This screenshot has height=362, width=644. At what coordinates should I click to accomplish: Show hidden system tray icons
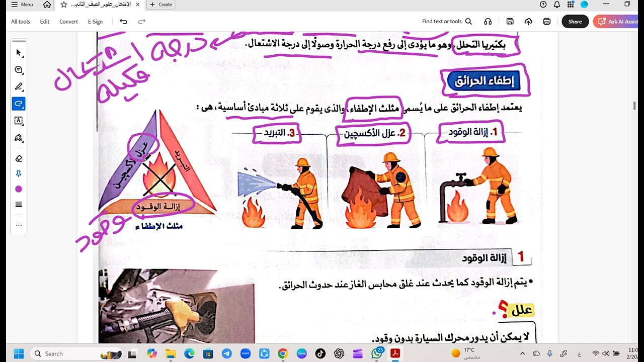[522, 353]
